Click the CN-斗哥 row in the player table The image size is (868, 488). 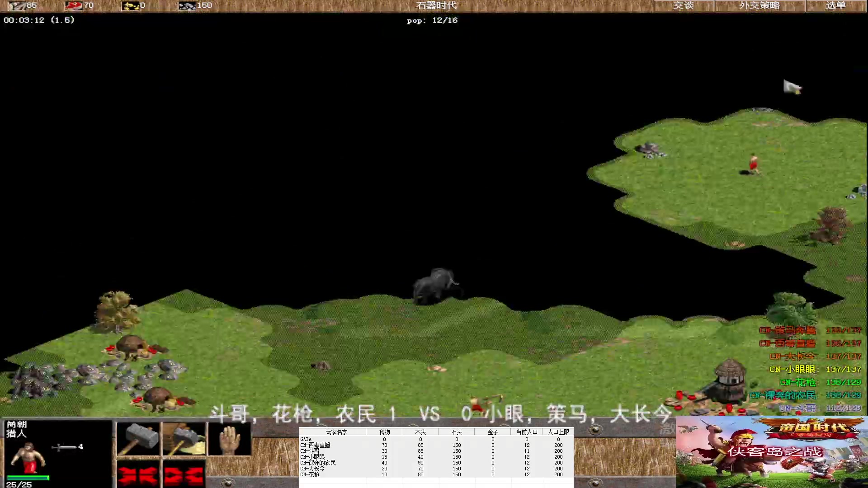click(436, 451)
